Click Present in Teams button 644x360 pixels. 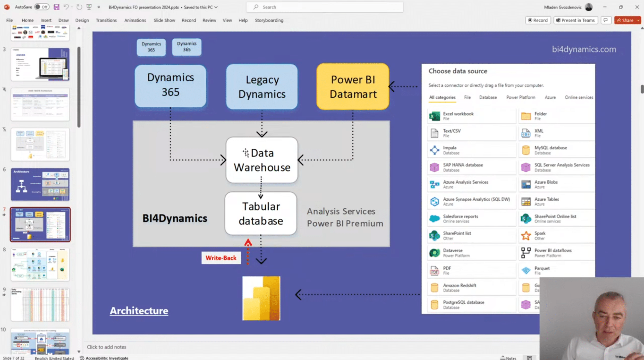point(575,20)
